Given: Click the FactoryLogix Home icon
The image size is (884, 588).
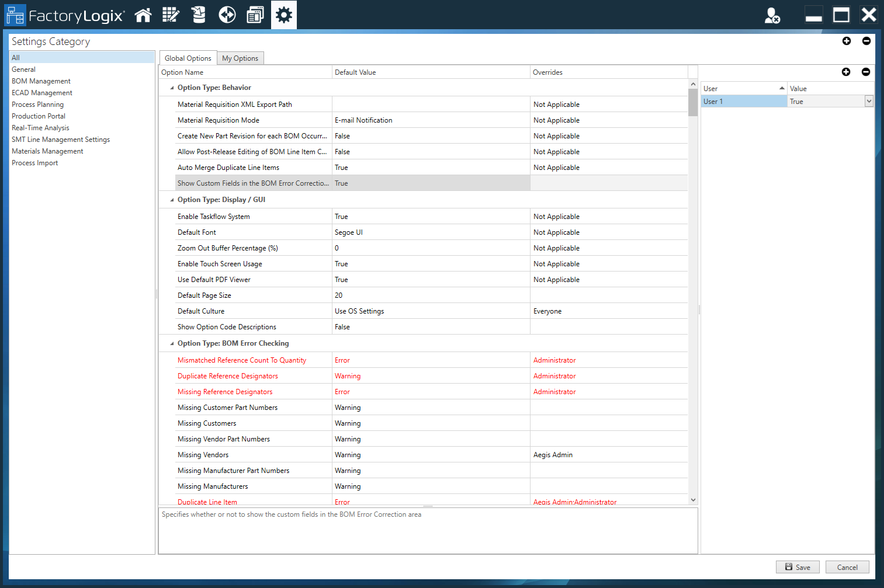Looking at the screenshot, I should (143, 15).
